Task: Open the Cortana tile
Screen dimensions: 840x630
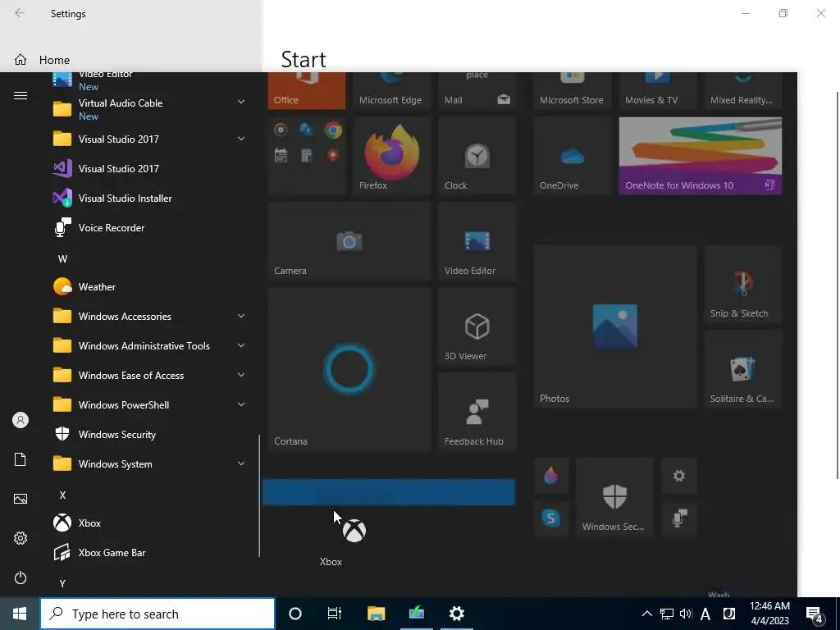Action: (x=349, y=369)
